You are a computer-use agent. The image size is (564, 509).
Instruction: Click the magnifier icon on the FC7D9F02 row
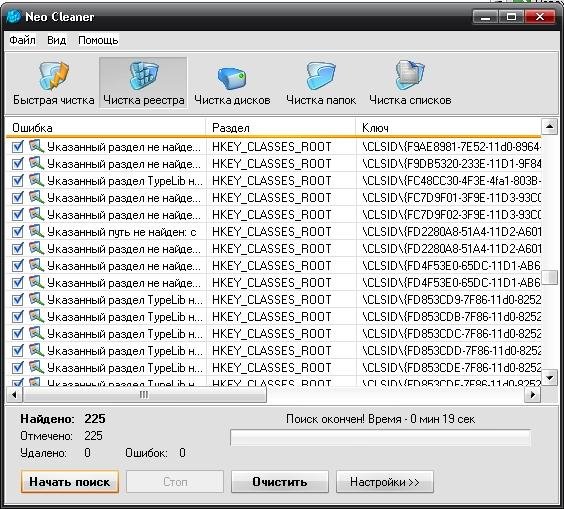[36, 214]
